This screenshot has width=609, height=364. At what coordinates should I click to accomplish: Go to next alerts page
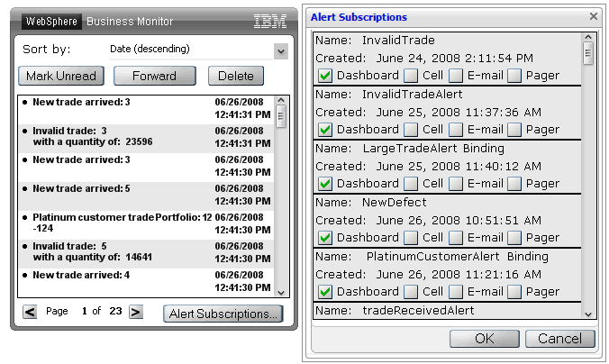(135, 312)
